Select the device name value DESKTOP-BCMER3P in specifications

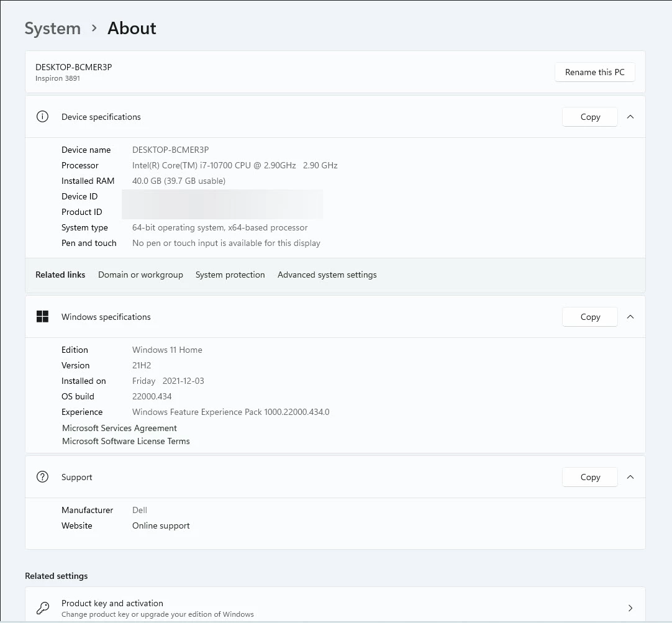click(x=171, y=150)
